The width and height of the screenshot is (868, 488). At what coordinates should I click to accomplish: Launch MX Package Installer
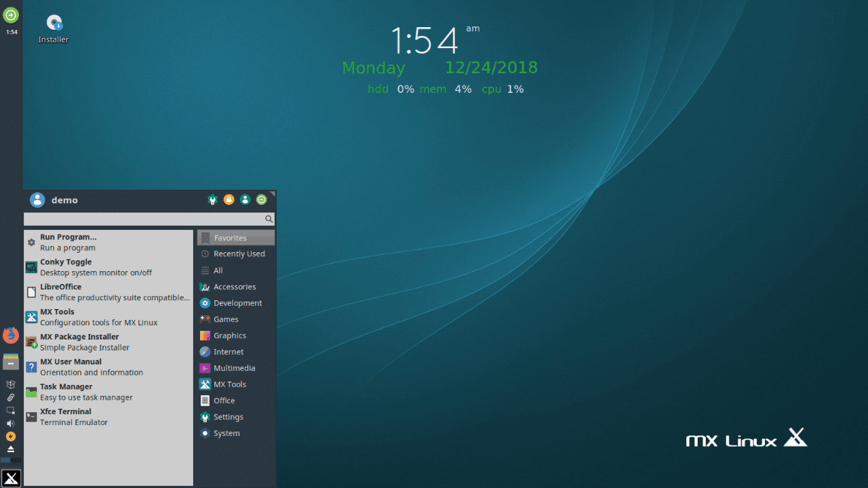[x=108, y=342]
